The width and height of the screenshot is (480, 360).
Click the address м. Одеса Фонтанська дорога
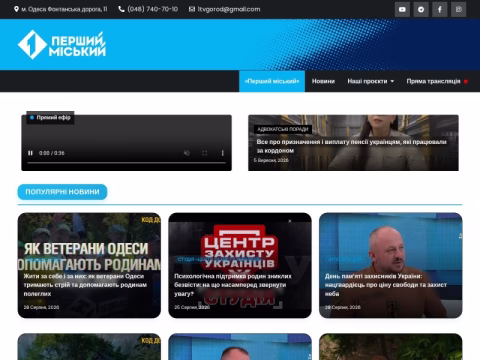pyautogui.click(x=64, y=9)
